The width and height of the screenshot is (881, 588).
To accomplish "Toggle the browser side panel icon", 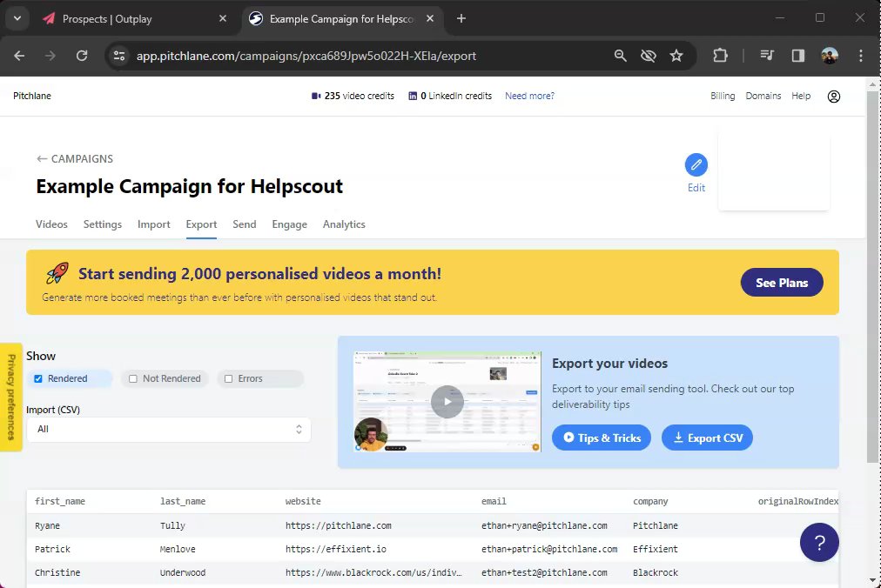I will tap(797, 56).
